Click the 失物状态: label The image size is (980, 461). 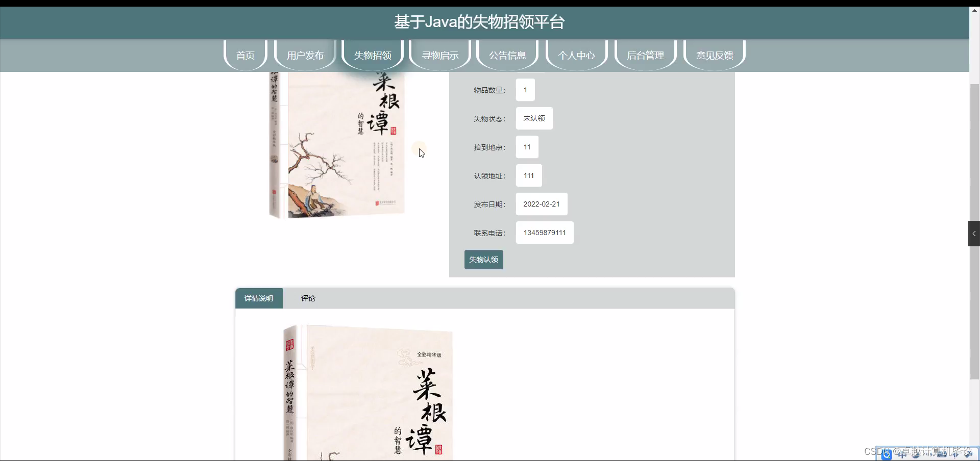489,119
